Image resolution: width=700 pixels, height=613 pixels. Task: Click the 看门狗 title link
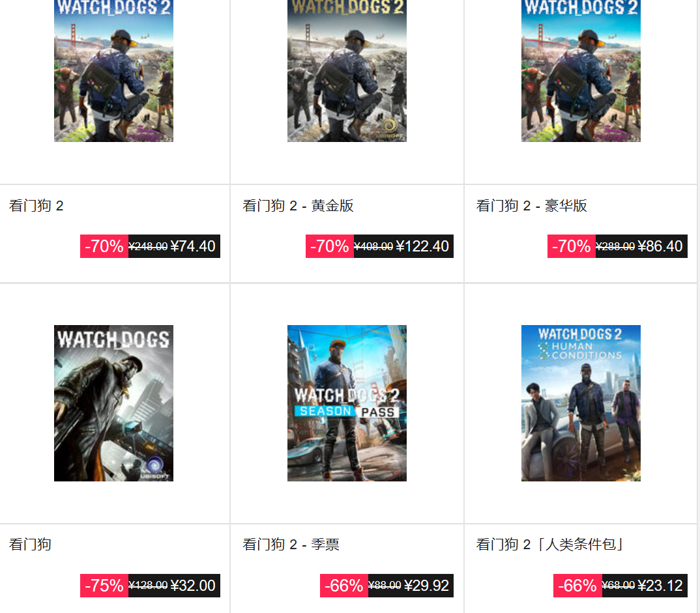30,545
